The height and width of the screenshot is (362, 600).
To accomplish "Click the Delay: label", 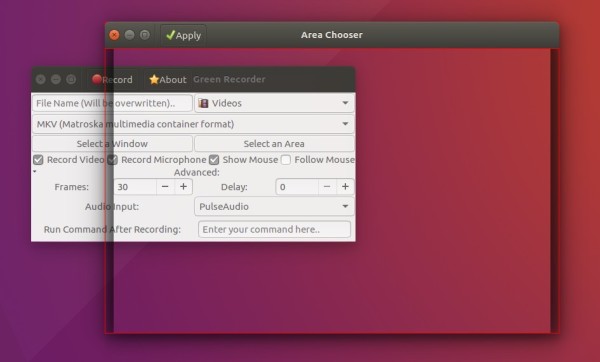I will click(x=234, y=187).
